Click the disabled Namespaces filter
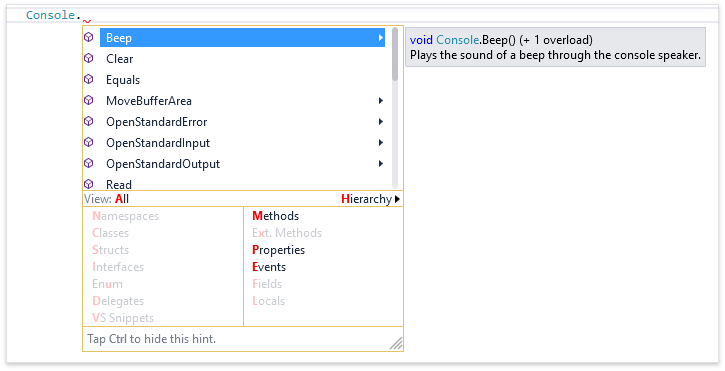The height and width of the screenshot is (371, 725). [x=125, y=216]
